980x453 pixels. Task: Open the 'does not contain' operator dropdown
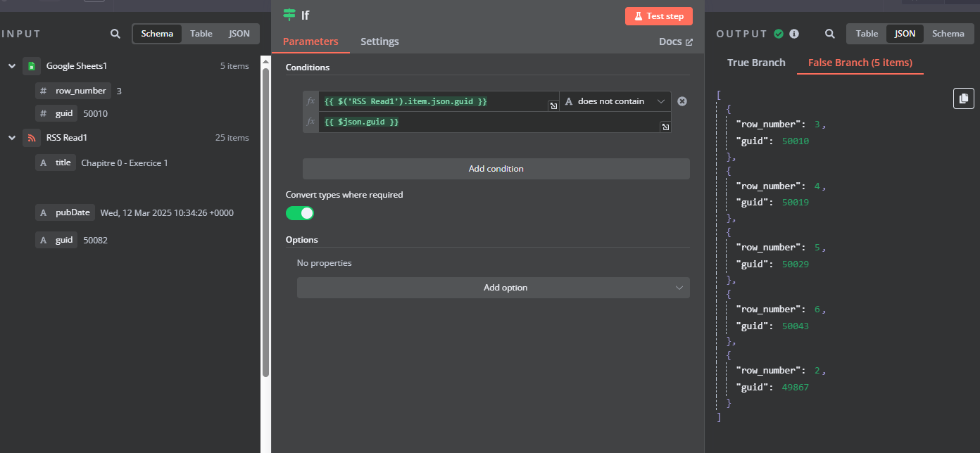[x=615, y=101]
